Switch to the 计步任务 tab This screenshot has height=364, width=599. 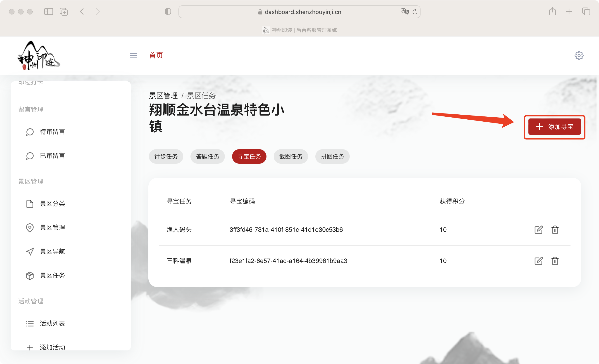pos(166,156)
